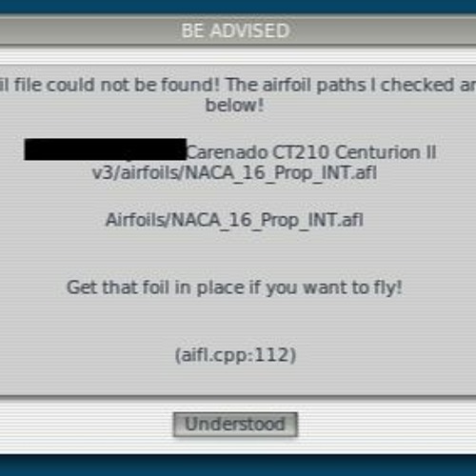The width and height of the screenshot is (476, 476).
Task: Click 'Centurion II' at the path's end
Action: pos(386,152)
